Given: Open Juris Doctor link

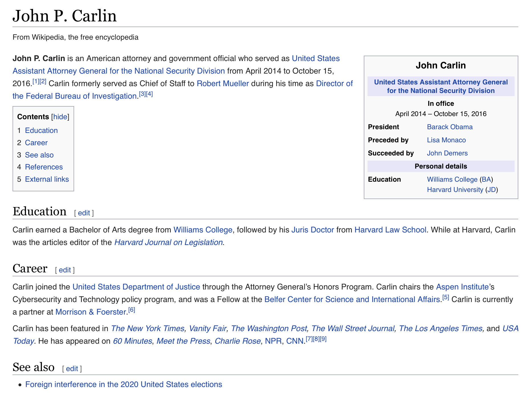Looking at the screenshot, I should click(312, 230).
